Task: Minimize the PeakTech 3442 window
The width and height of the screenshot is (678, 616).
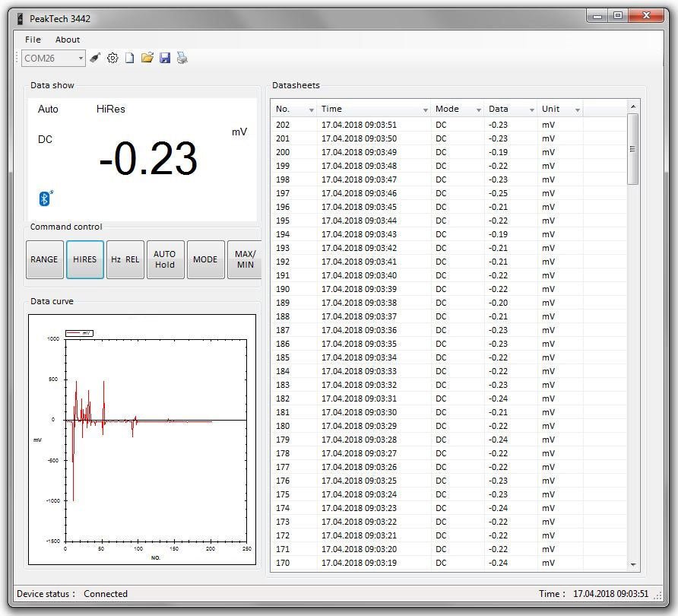Action: [597, 16]
